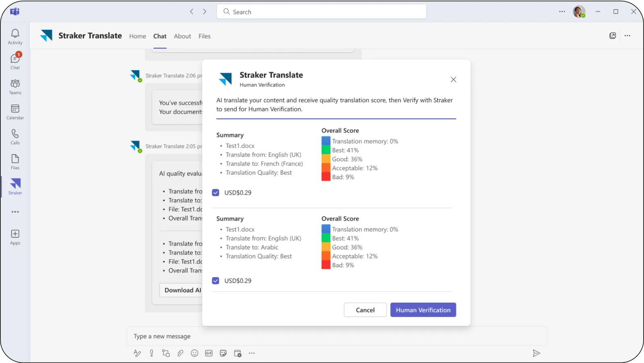Click the Search box in the title bar

click(x=321, y=12)
